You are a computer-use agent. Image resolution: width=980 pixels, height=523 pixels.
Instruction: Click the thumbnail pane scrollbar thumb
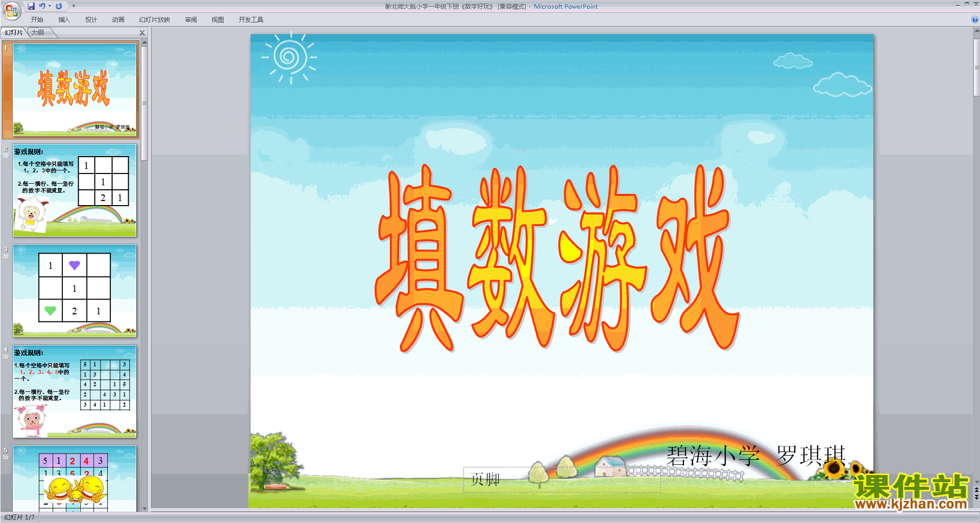click(144, 104)
